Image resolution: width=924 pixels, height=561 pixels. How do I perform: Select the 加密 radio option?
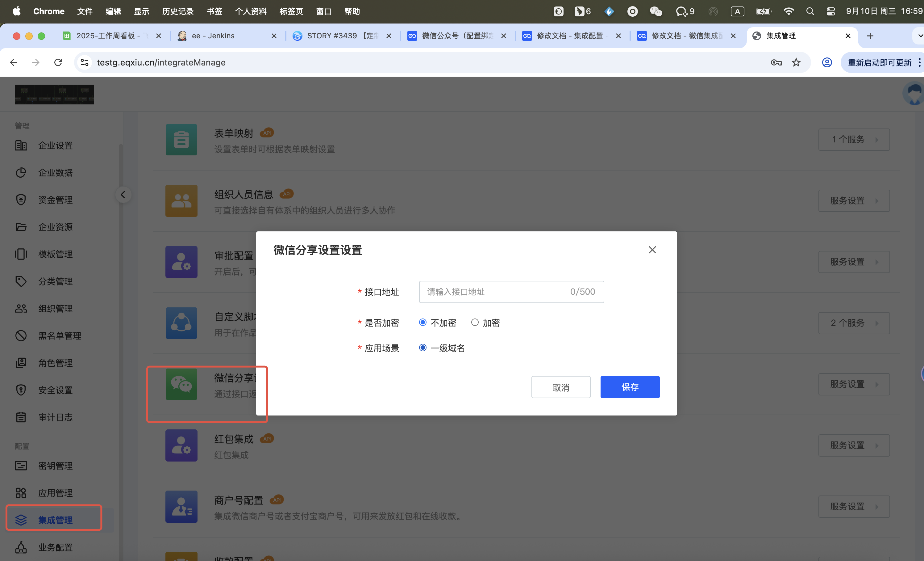pyautogui.click(x=475, y=322)
